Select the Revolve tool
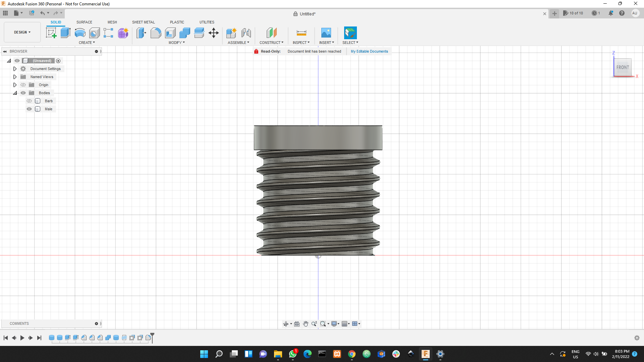The width and height of the screenshot is (644, 362). point(80,33)
